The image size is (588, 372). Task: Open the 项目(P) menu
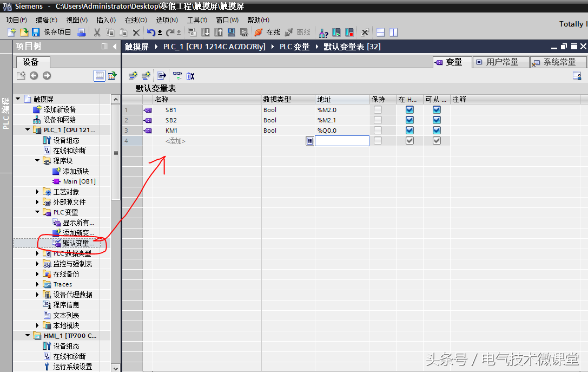17,20
